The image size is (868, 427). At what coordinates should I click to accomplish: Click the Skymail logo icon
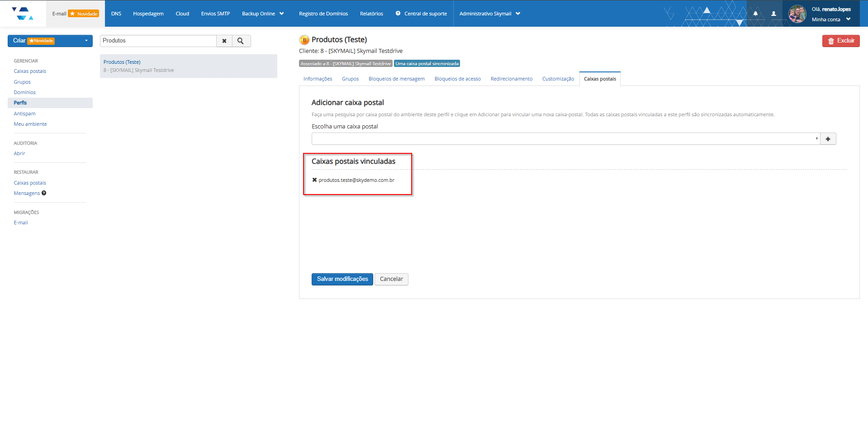pyautogui.click(x=22, y=14)
